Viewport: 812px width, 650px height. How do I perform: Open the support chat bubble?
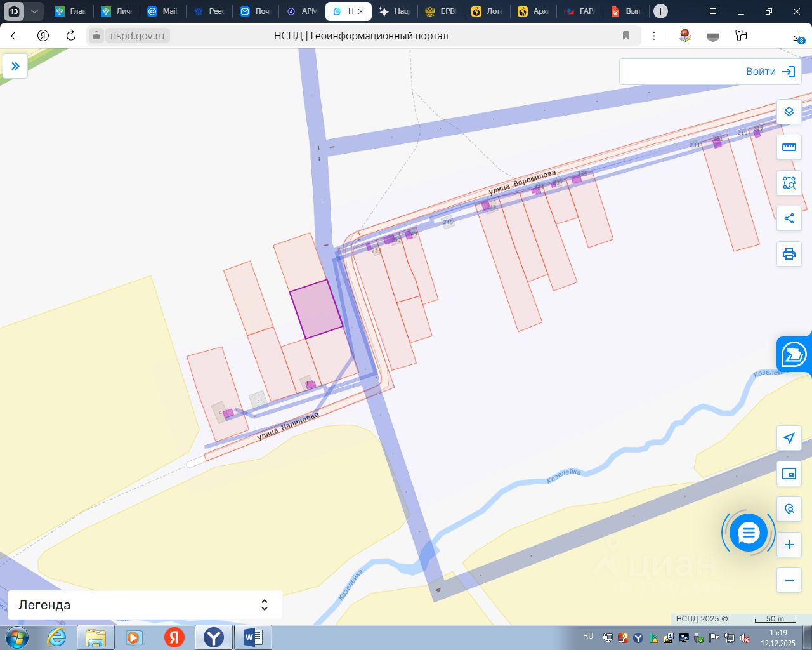coord(749,533)
